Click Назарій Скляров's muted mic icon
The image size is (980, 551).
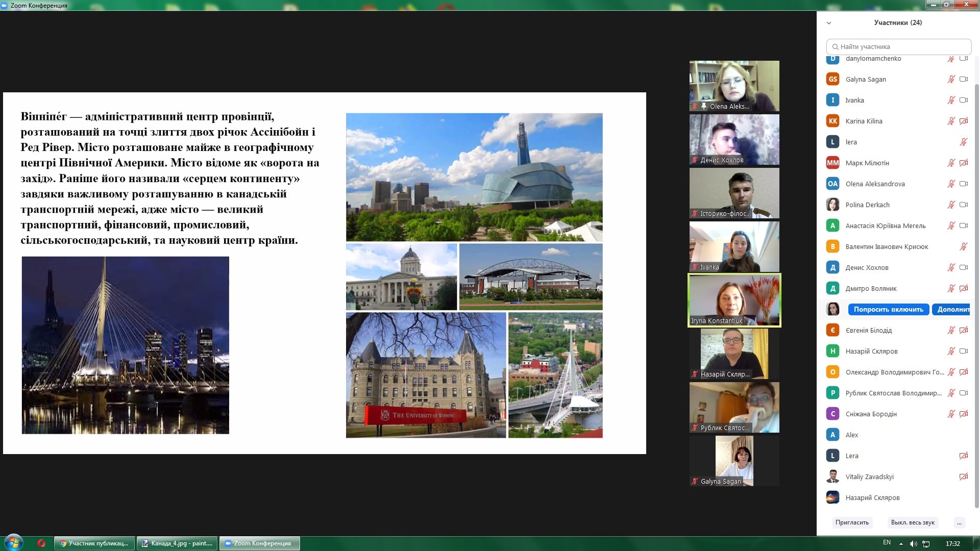[x=951, y=351]
